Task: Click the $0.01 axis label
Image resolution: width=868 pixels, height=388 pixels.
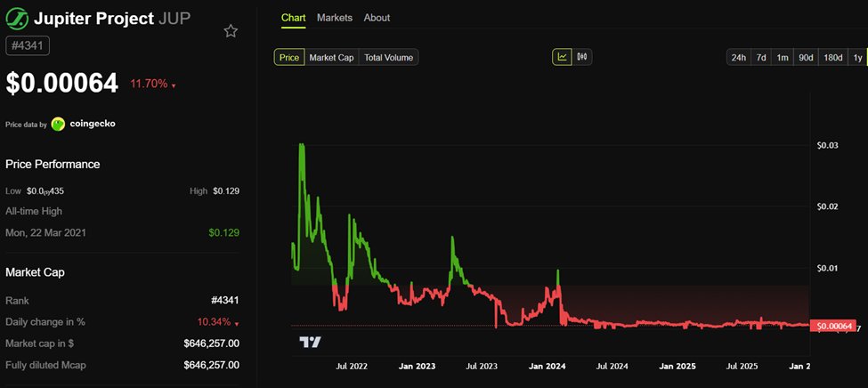Action: (x=827, y=269)
